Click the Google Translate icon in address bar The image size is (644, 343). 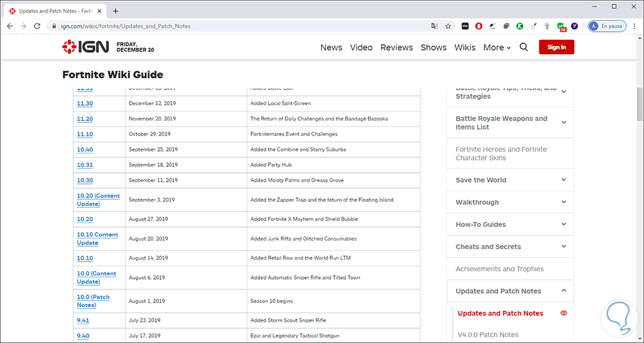[x=435, y=26]
